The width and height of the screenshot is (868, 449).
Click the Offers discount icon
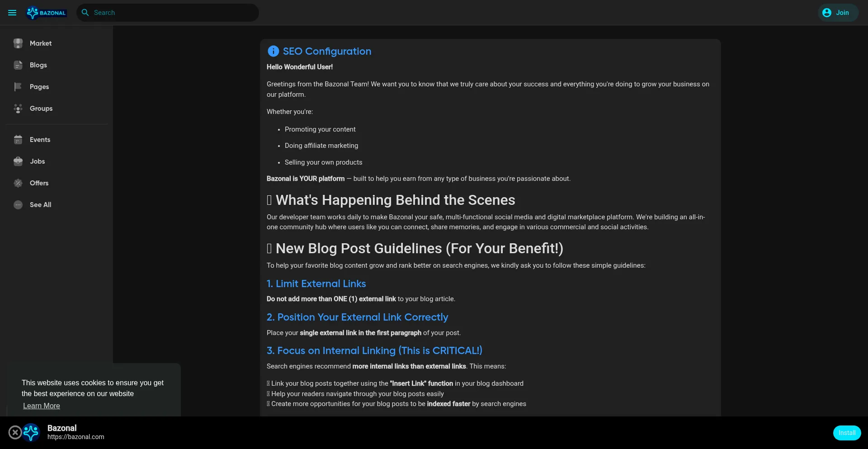[x=18, y=183]
